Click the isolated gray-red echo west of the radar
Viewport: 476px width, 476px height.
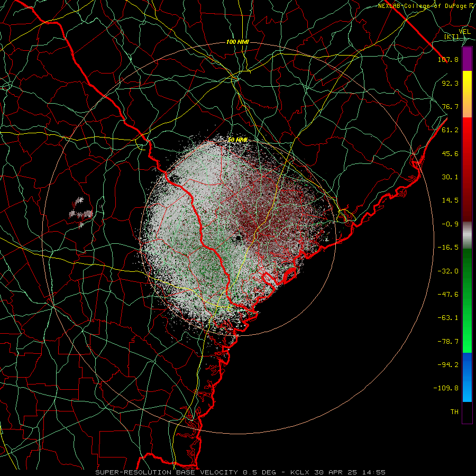pos(81,212)
